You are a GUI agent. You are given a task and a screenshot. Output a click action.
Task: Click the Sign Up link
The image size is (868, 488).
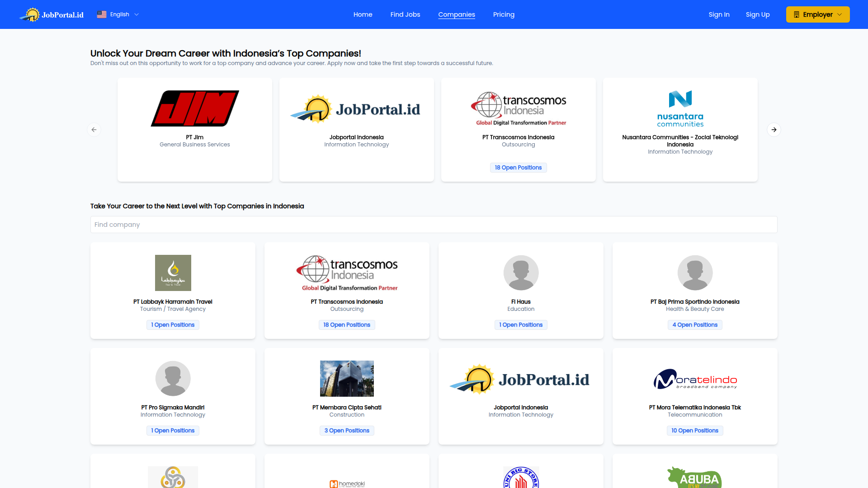tap(758, 14)
